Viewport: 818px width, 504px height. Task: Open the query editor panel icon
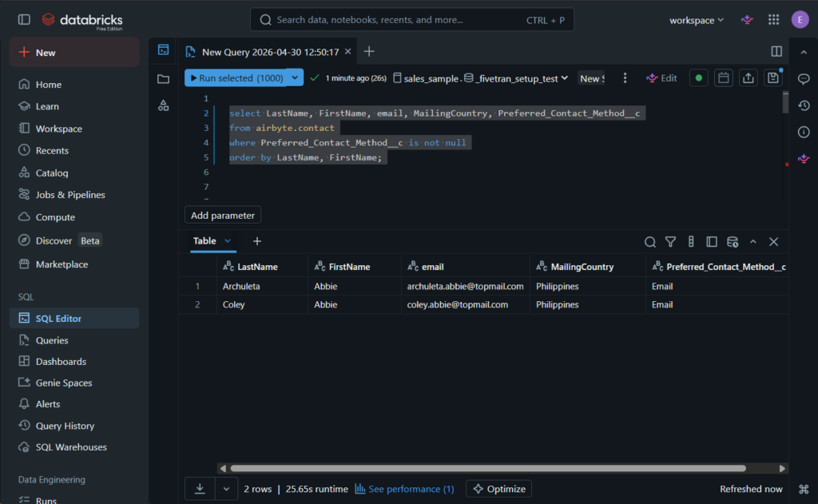[163, 50]
